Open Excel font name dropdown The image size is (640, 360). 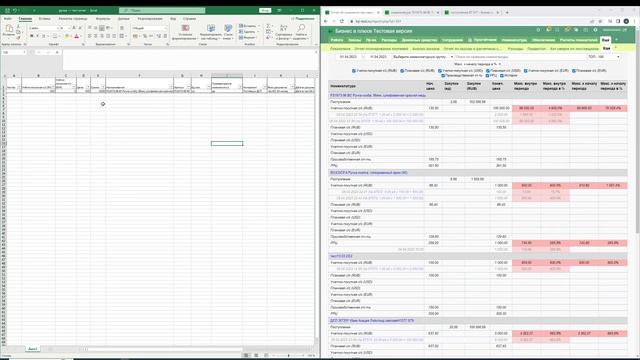(58, 28)
